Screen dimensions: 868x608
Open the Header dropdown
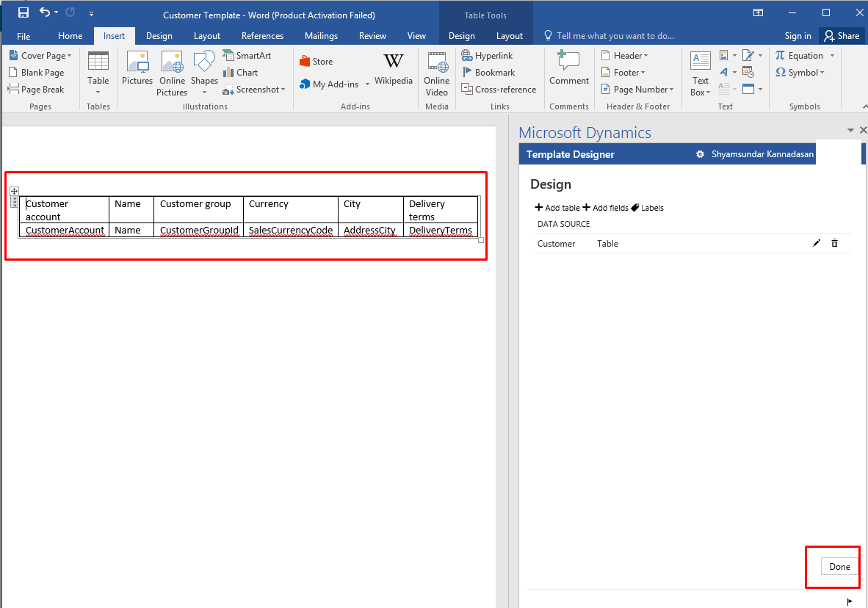click(x=624, y=55)
